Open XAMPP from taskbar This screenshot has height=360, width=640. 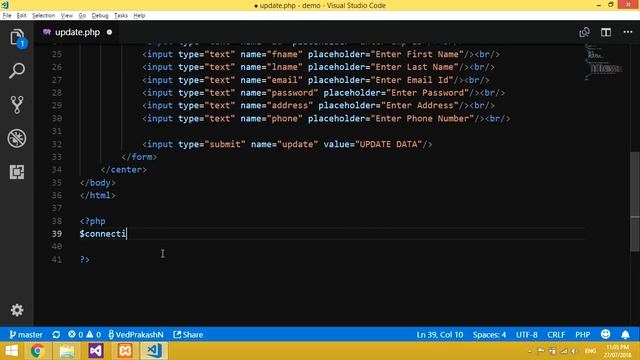pos(125,351)
